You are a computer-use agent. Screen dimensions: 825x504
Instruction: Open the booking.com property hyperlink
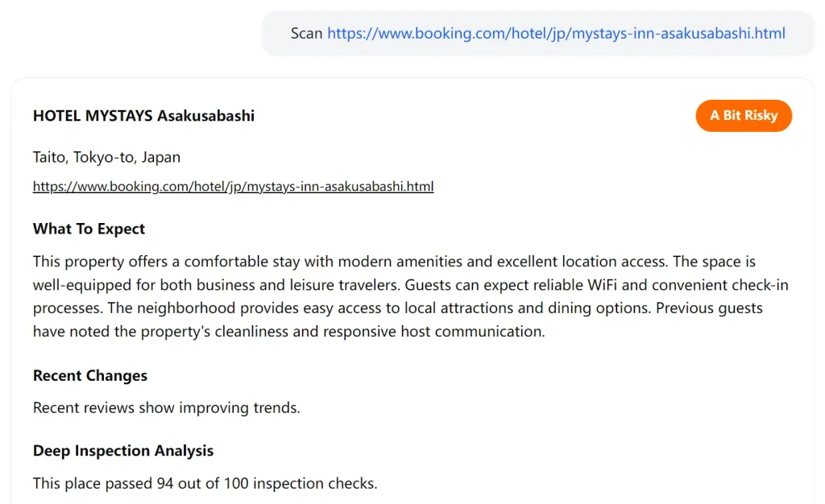tap(233, 186)
